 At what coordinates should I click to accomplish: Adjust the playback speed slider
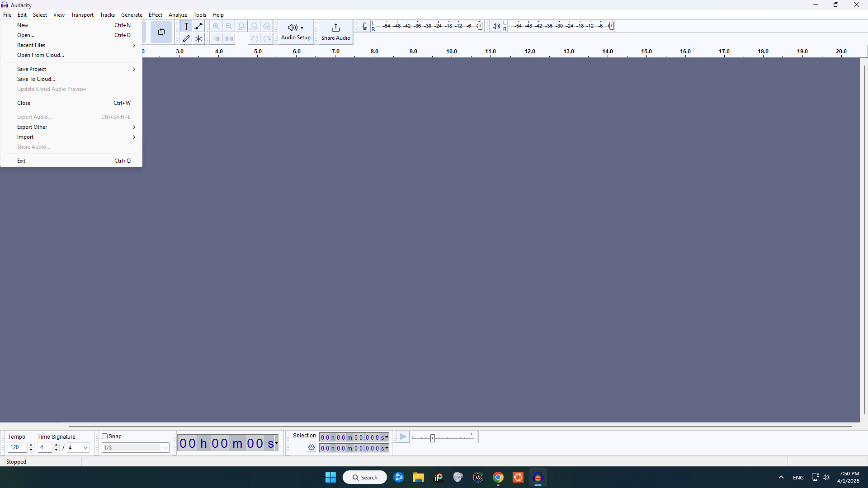point(432,437)
